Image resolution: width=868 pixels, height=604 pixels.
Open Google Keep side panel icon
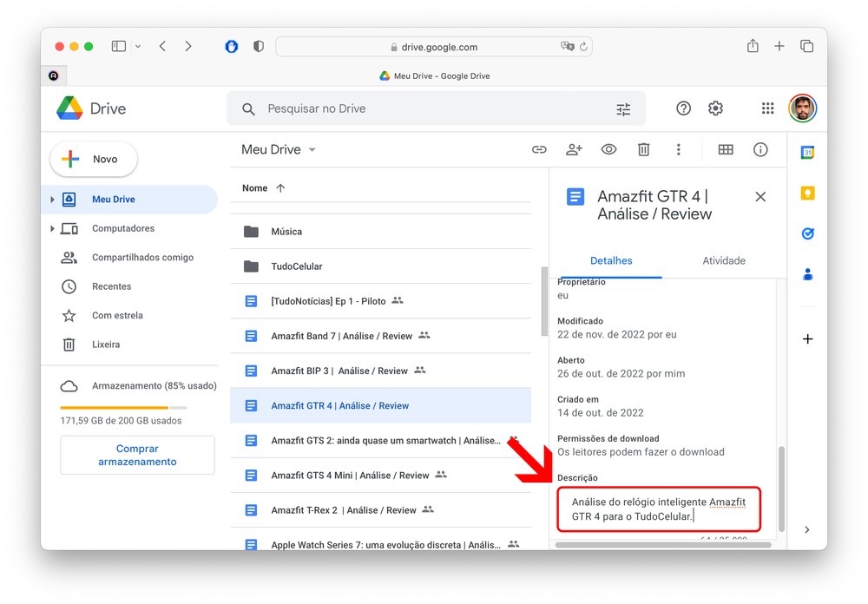tap(807, 194)
